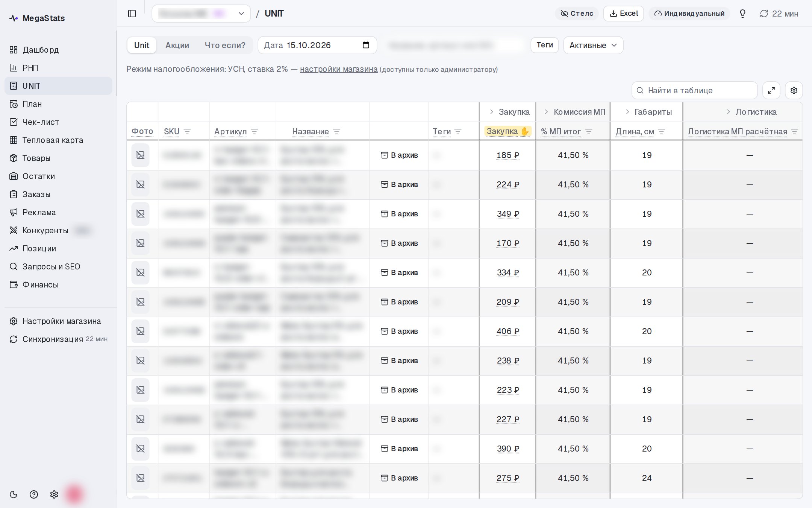The image size is (812, 508).
Task: Download the Excel export
Action: pos(624,14)
